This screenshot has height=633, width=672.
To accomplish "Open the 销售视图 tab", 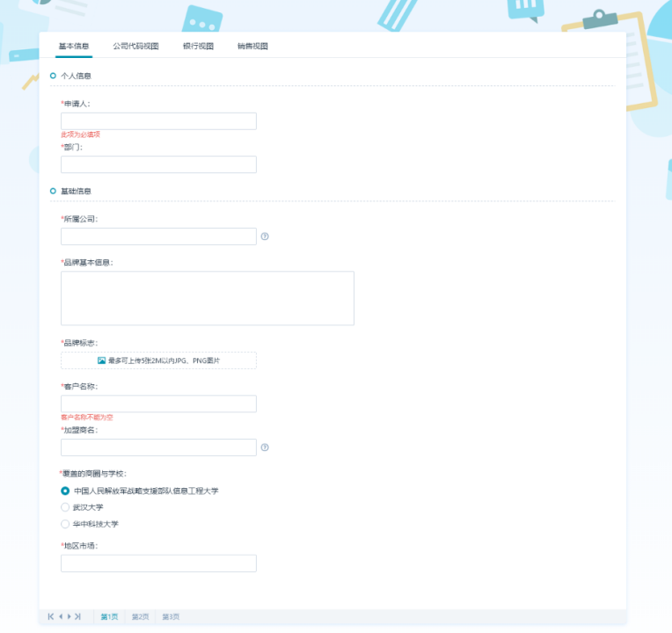I will [252, 46].
